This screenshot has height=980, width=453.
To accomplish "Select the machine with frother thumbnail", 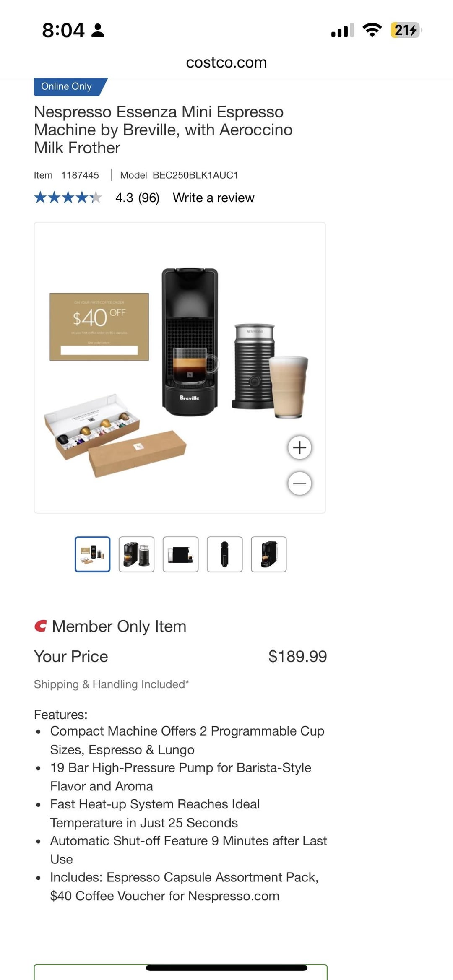I will [x=137, y=554].
